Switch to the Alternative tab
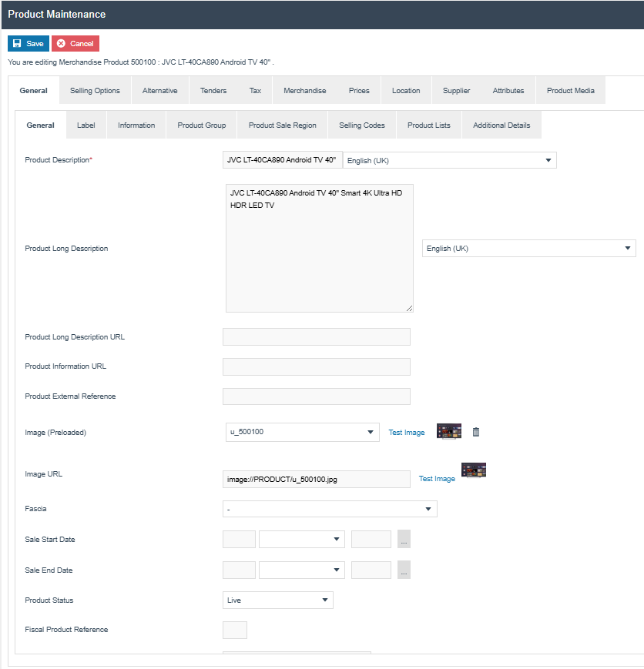Screen dimensions: 644x669 159,90
